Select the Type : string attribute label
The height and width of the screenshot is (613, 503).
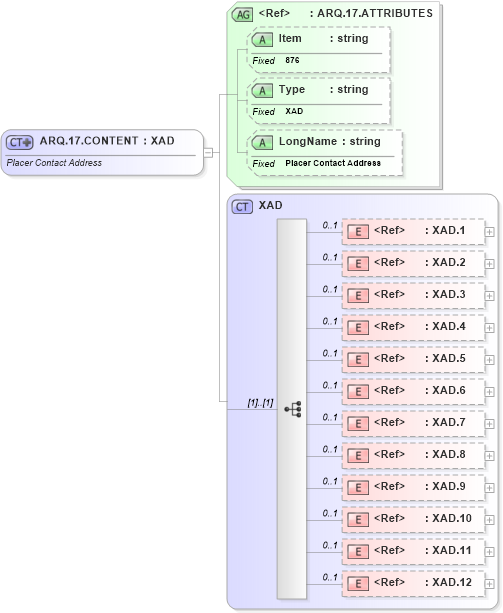pyautogui.click(x=324, y=90)
